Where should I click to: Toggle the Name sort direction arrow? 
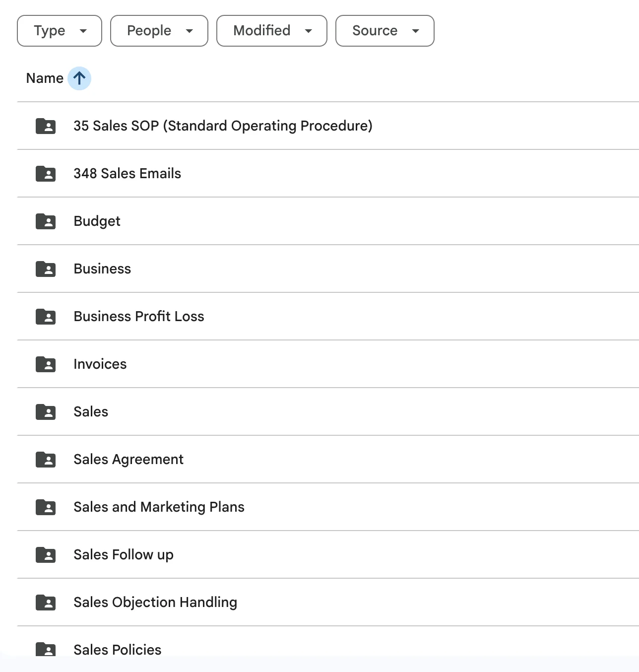[x=79, y=78]
